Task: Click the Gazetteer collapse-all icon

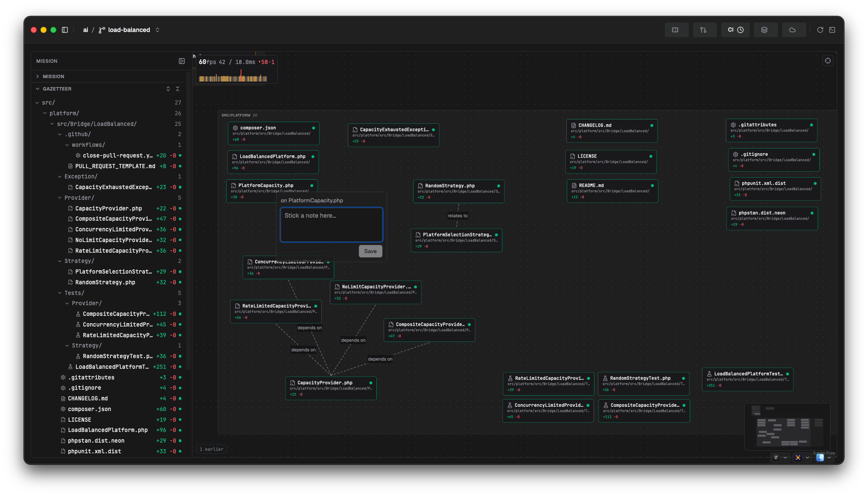Action: click(178, 89)
